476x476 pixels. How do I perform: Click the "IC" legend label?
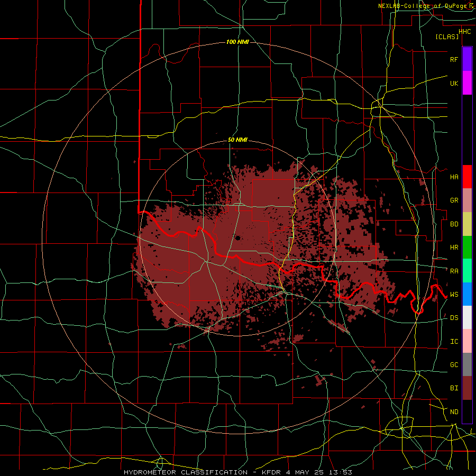pos(454,342)
